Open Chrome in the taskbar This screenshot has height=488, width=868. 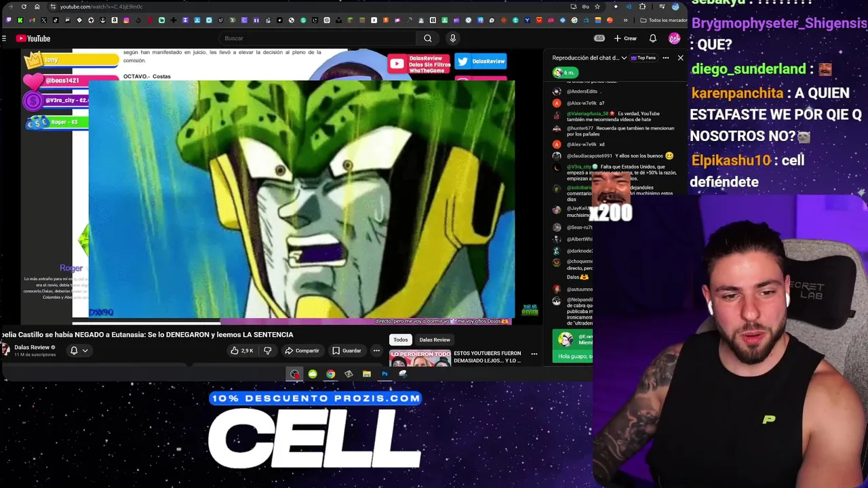click(330, 373)
